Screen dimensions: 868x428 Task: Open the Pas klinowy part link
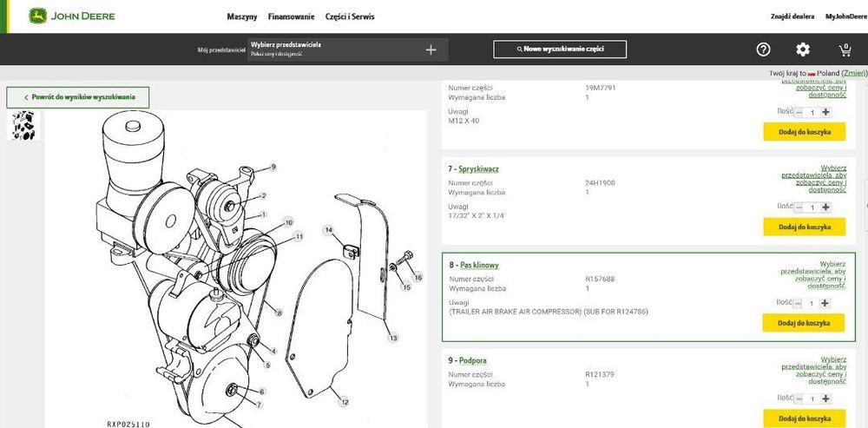479,266
